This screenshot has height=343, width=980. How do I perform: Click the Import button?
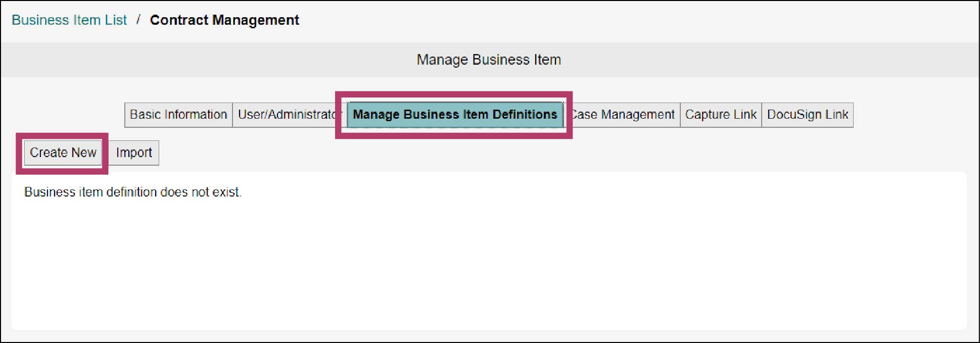click(x=134, y=153)
